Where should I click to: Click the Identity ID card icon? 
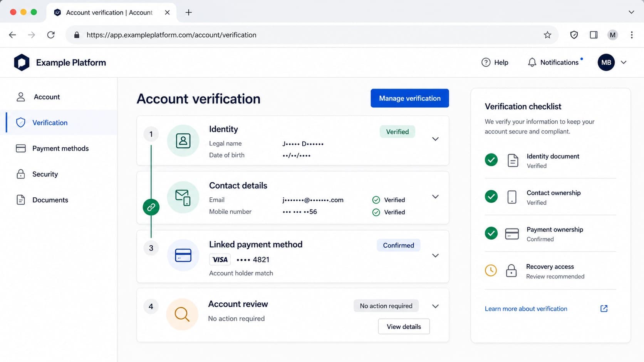coord(183,141)
